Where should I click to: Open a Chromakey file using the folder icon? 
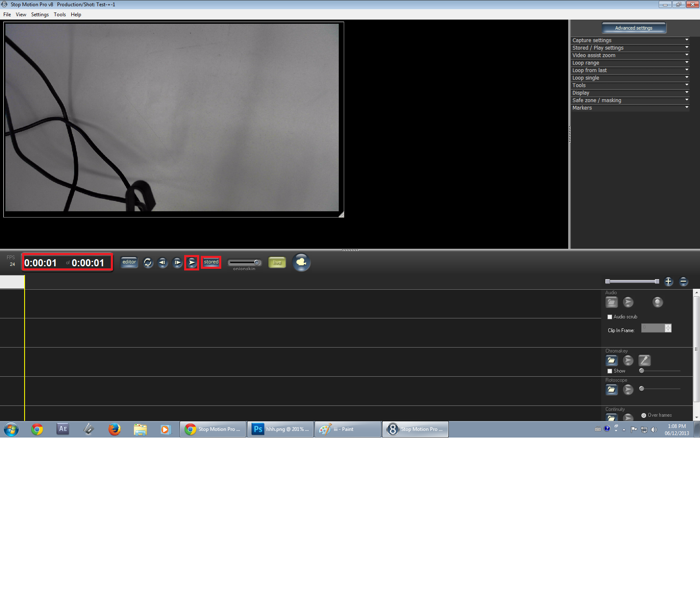click(x=611, y=360)
